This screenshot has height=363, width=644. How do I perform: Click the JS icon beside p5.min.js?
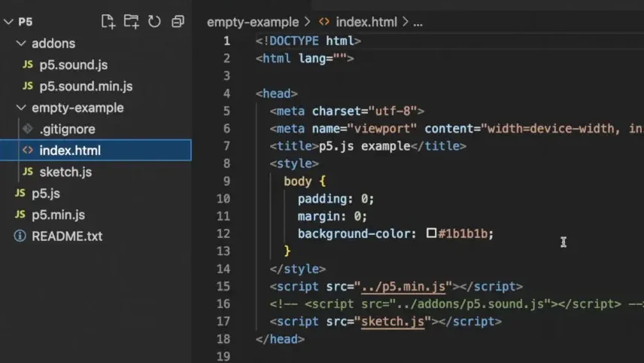point(20,214)
